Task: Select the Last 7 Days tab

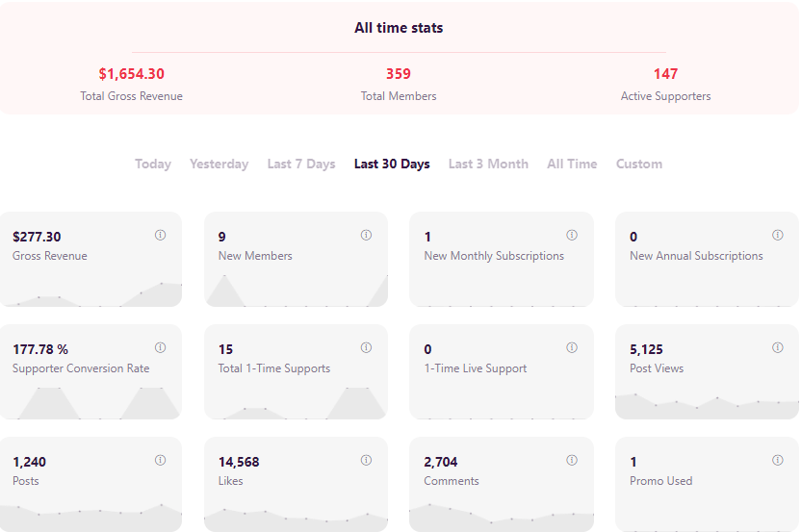Action: click(301, 164)
